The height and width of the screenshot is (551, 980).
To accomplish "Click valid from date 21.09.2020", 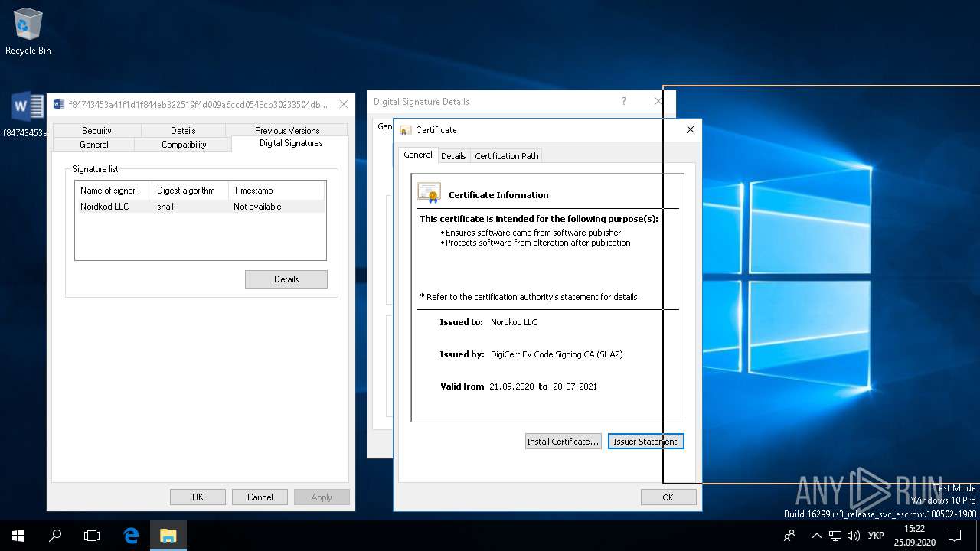I will coord(511,386).
